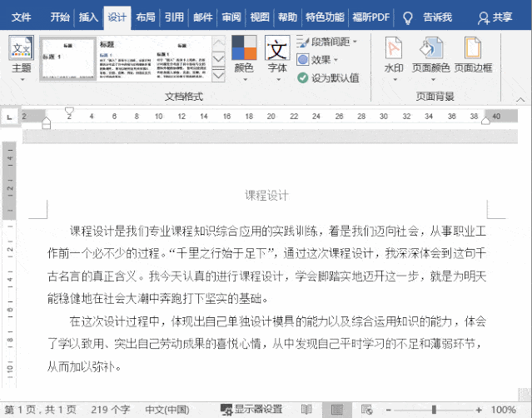Select the second document style thumbnail
This screenshot has height=418, width=532.
tap(125, 58)
